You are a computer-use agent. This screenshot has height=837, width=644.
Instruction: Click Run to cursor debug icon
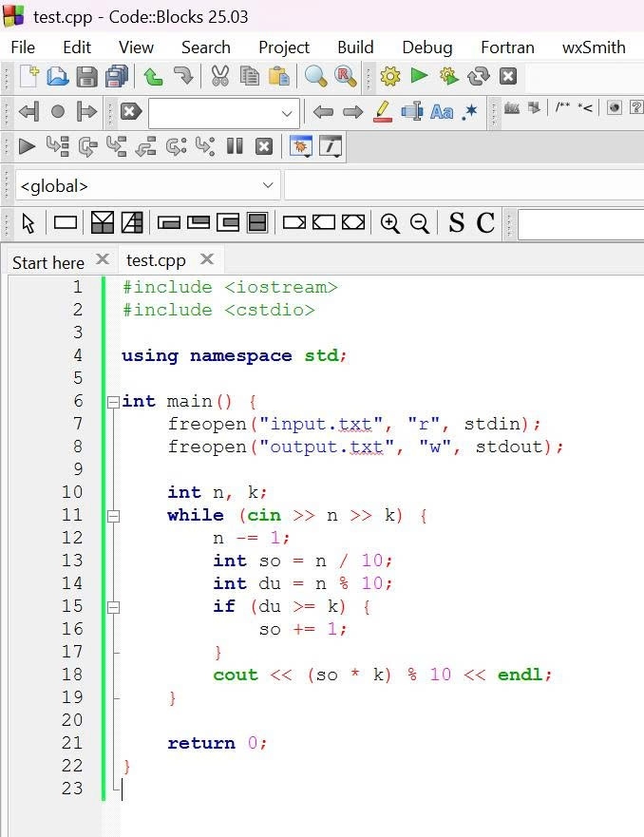click(58, 145)
